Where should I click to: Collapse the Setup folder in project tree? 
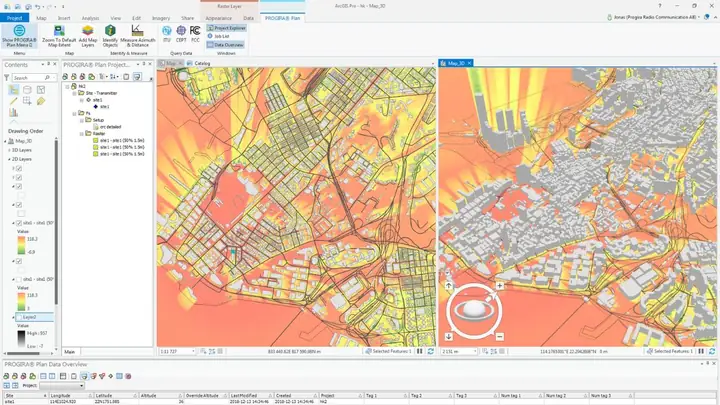(82, 120)
